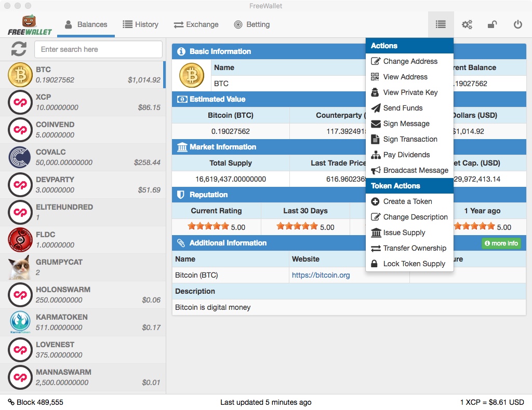
Task: Click the Block 489,555 status text
Action: [39, 402]
